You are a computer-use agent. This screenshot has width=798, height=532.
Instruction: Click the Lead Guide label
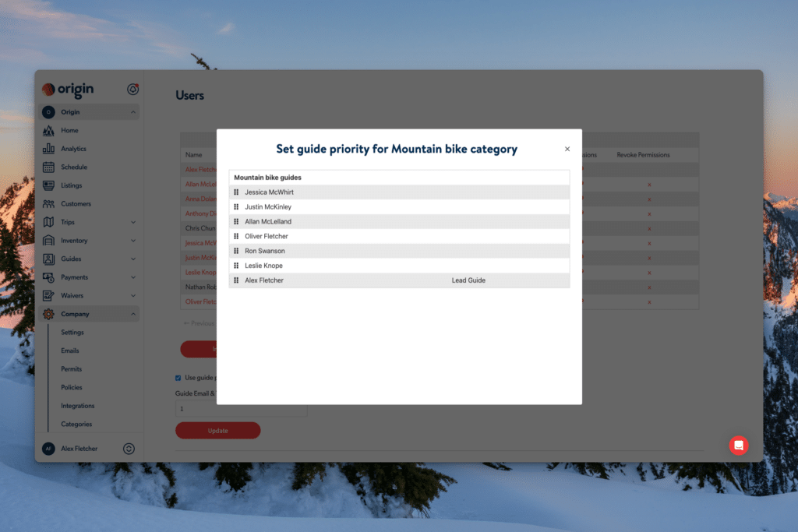(x=468, y=280)
